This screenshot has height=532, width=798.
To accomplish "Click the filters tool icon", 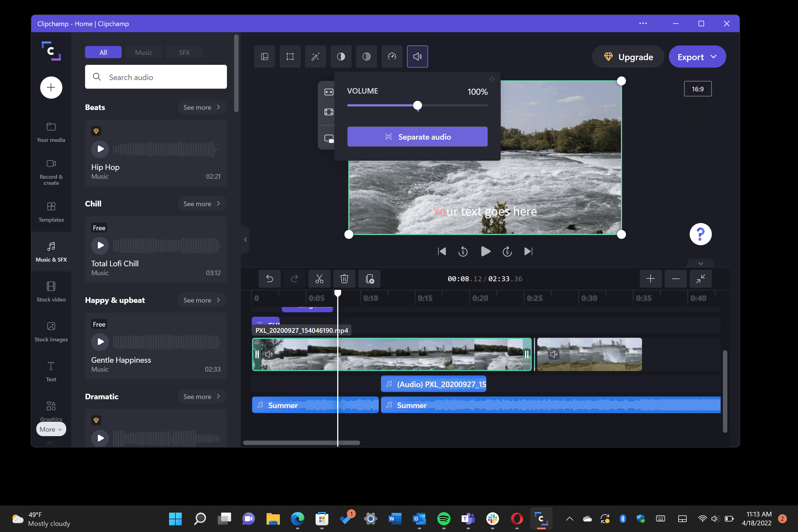I will pos(366,57).
